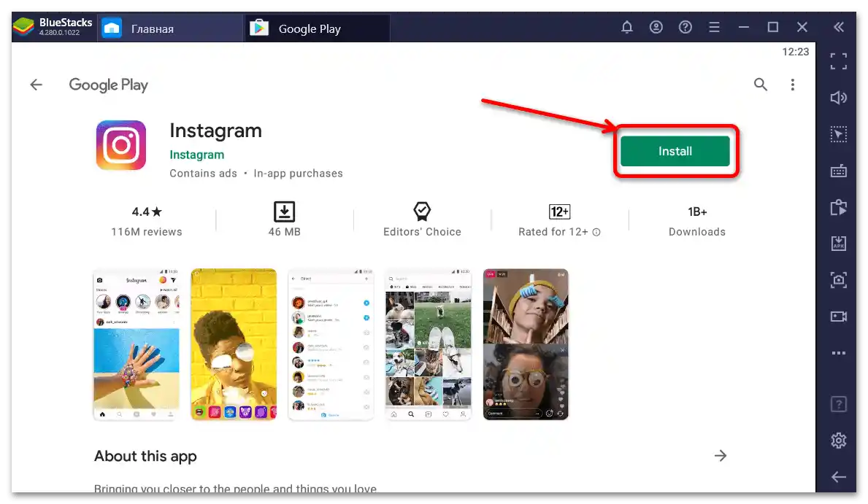Click the green Install button
This screenshot has height=504, width=868.
click(x=675, y=151)
